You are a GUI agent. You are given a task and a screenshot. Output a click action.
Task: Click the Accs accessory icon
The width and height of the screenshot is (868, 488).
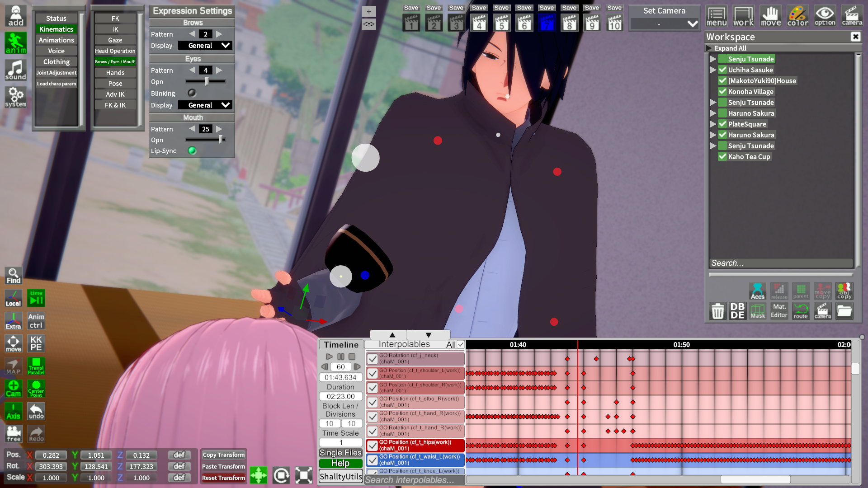tap(758, 291)
